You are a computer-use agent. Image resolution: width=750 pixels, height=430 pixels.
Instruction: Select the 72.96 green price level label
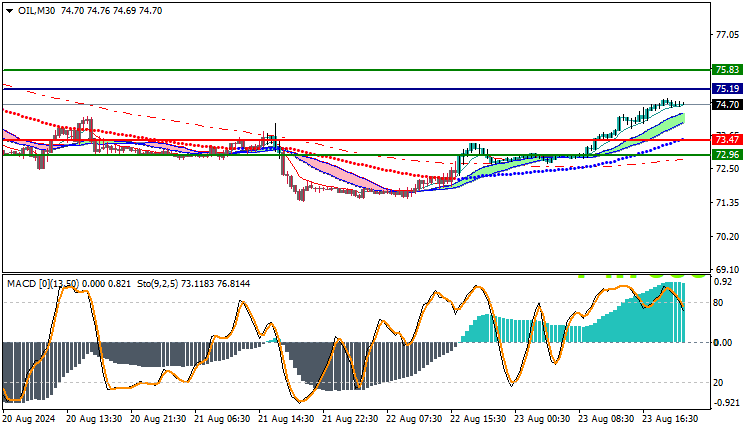[x=728, y=154]
